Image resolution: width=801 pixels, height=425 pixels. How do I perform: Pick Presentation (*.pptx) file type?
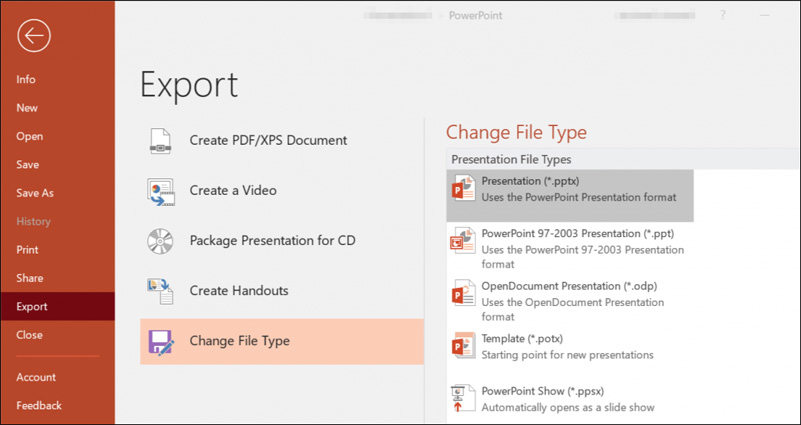coord(570,196)
